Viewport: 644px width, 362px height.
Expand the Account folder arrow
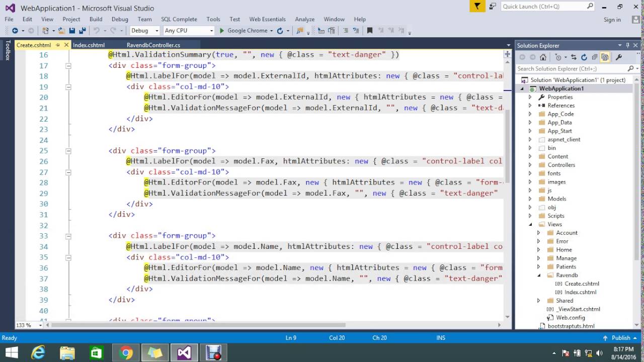pyautogui.click(x=538, y=233)
